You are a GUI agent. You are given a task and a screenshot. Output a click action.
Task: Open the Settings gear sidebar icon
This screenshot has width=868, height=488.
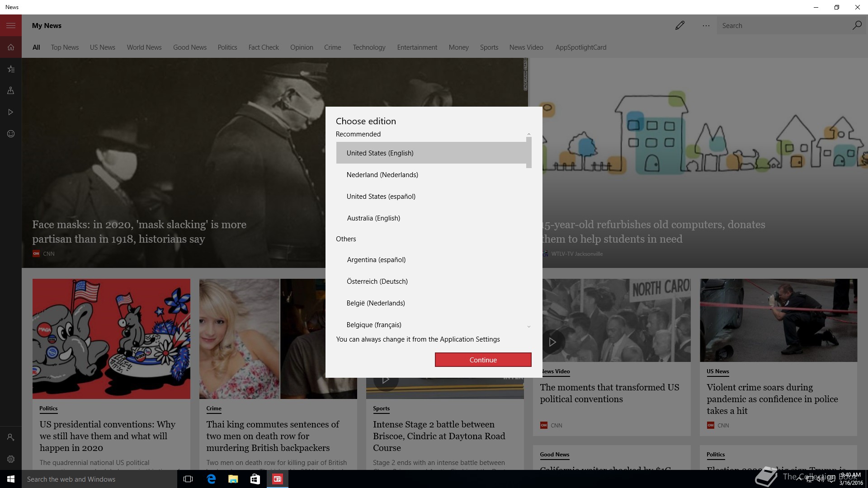[11, 459]
